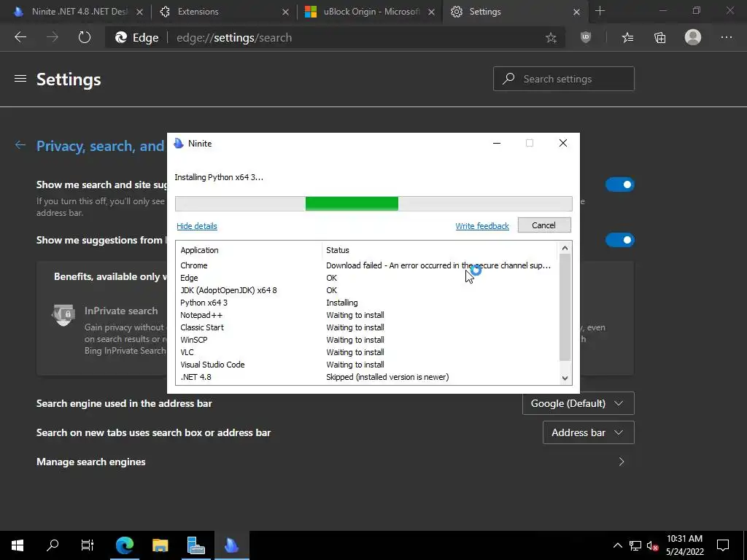Switch to the Extensions tab
Viewport: 747px width, 560px height.
[224, 12]
